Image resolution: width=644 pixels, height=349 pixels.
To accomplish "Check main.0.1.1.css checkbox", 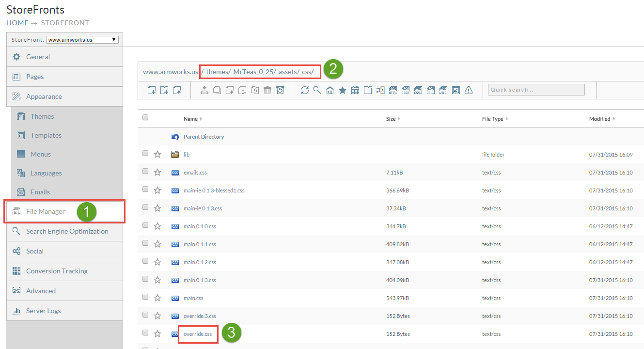I will (x=145, y=243).
